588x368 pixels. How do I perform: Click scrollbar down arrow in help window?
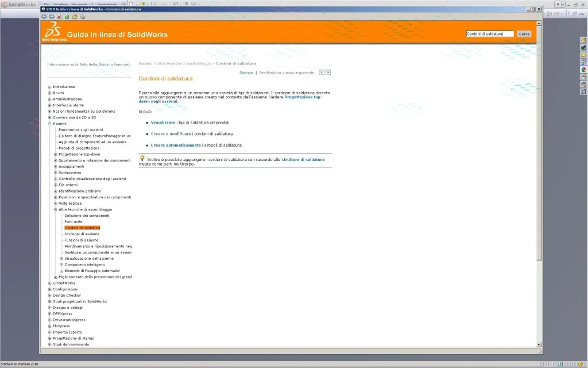point(539,345)
